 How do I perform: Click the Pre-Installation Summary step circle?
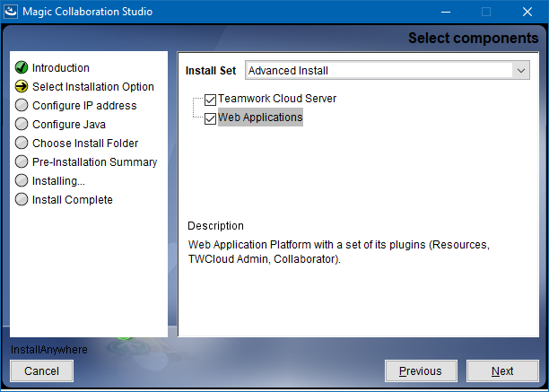(22, 162)
